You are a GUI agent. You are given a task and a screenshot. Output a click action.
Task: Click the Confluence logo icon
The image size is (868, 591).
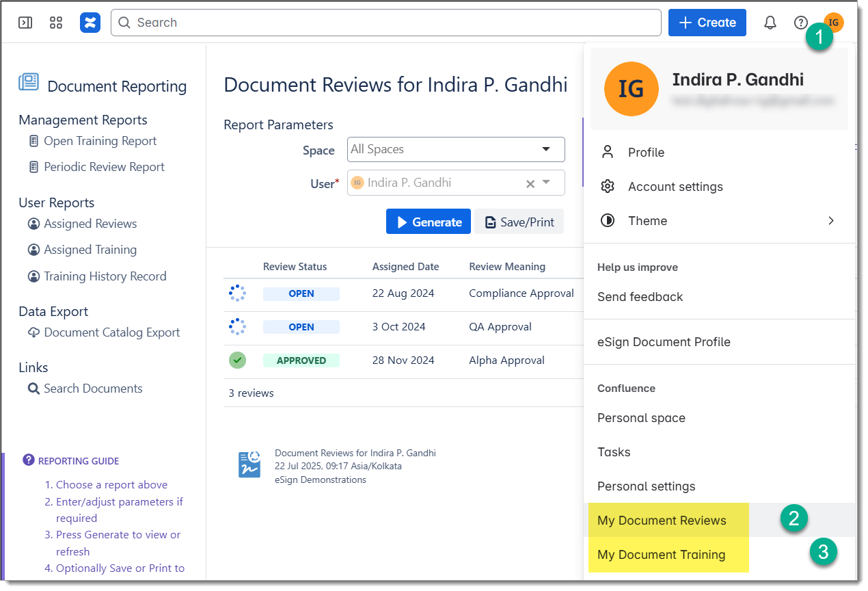point(90,23)
